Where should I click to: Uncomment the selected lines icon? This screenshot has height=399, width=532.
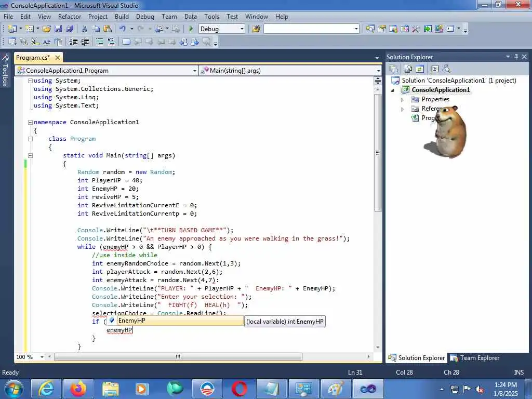tap(111, 42)
